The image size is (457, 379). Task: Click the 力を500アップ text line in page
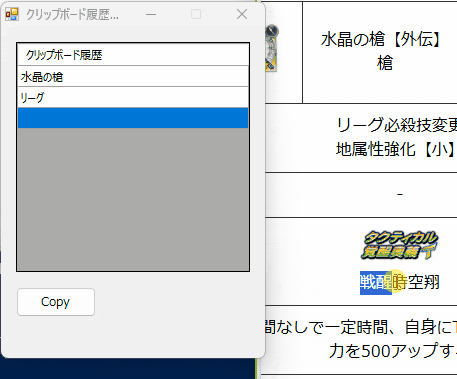(393, 351)
